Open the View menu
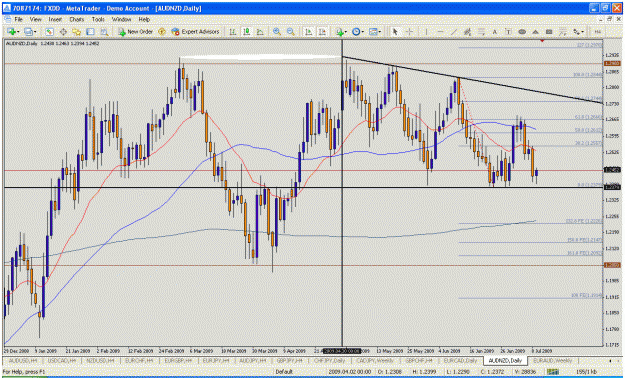625x378 pixels. pos(35,19)
